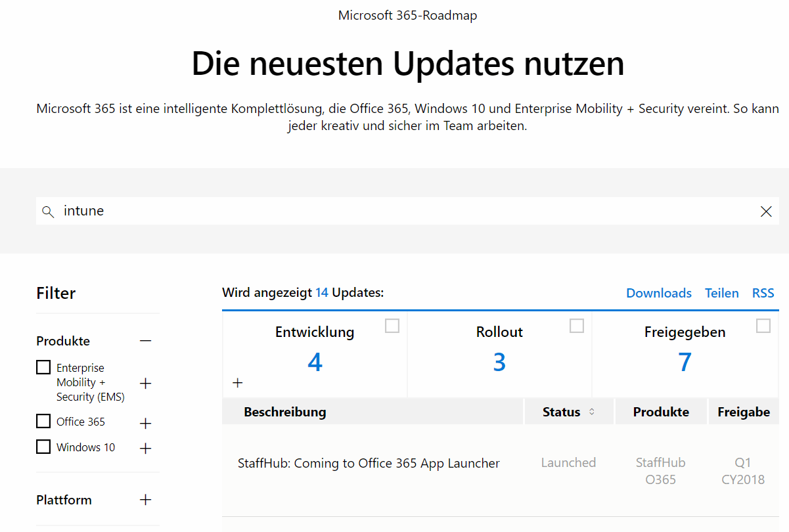The image size is (789, 532).
Task: Select the Rollout status checkbox
Action: [x=577, y=325]
